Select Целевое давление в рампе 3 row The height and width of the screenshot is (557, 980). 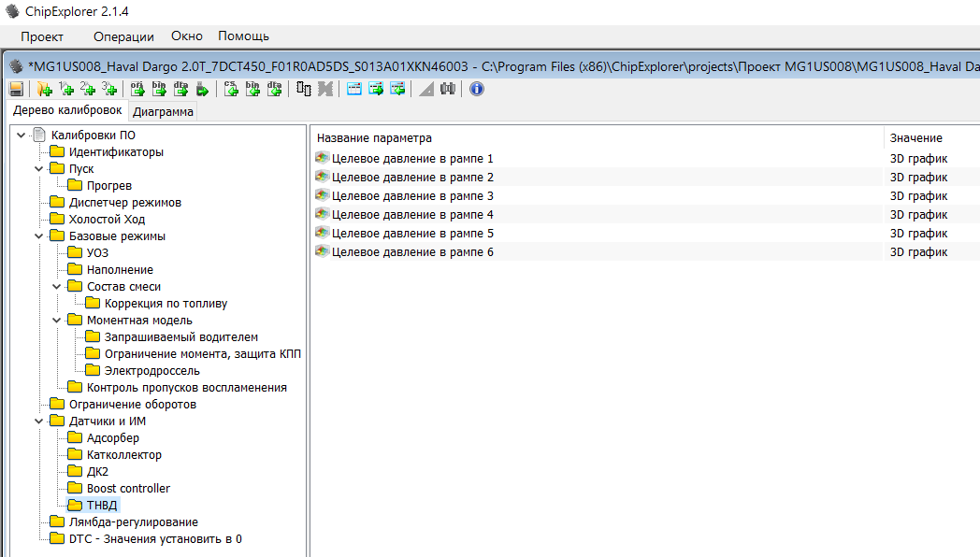(412, 196)
